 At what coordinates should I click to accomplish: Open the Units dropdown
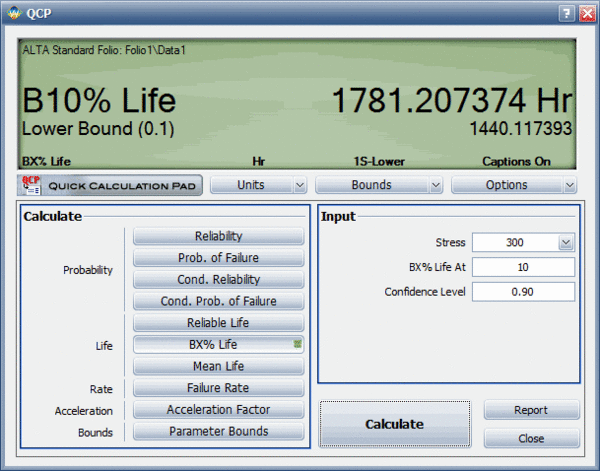coord(258,185)
